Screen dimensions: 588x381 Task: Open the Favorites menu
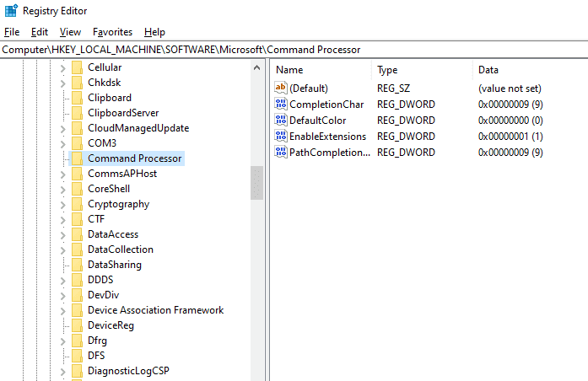click(x=112, y=32)
